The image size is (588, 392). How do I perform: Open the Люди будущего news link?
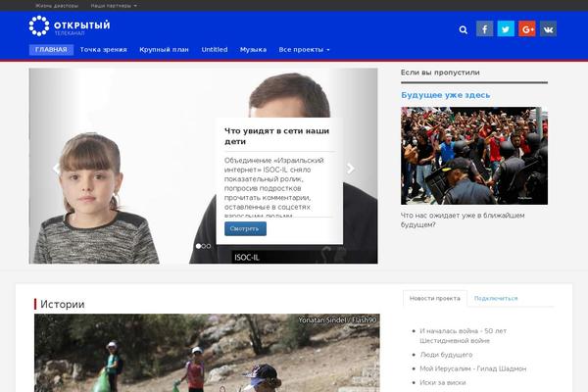click(446, 355)
